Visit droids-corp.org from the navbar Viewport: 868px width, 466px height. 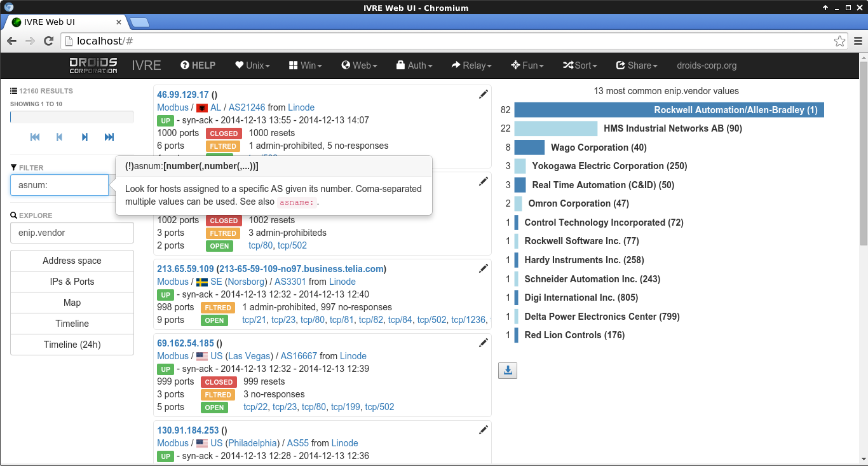(x=707, y=65)
